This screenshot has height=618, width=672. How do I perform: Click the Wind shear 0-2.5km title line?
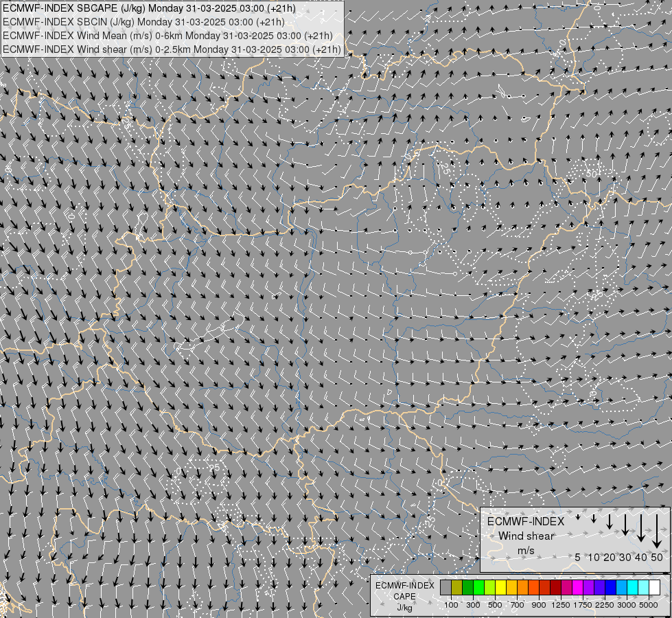point(172,49)
